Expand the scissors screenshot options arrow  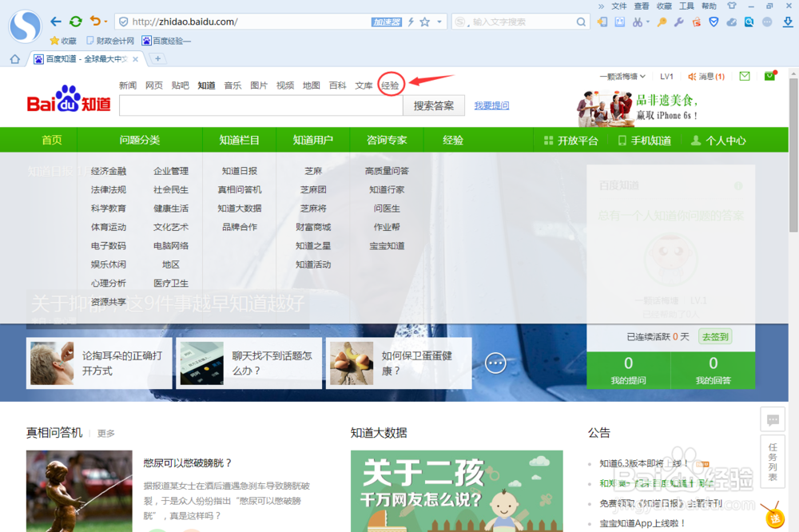[648, 22]
